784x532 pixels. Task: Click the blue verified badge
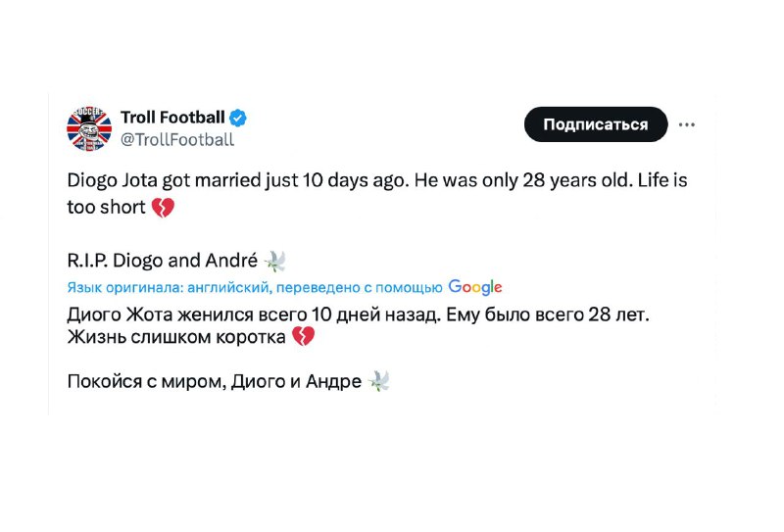(237, 118)
